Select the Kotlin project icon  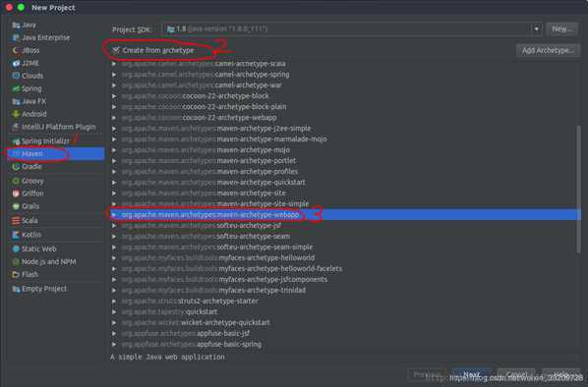coord(16,235)
